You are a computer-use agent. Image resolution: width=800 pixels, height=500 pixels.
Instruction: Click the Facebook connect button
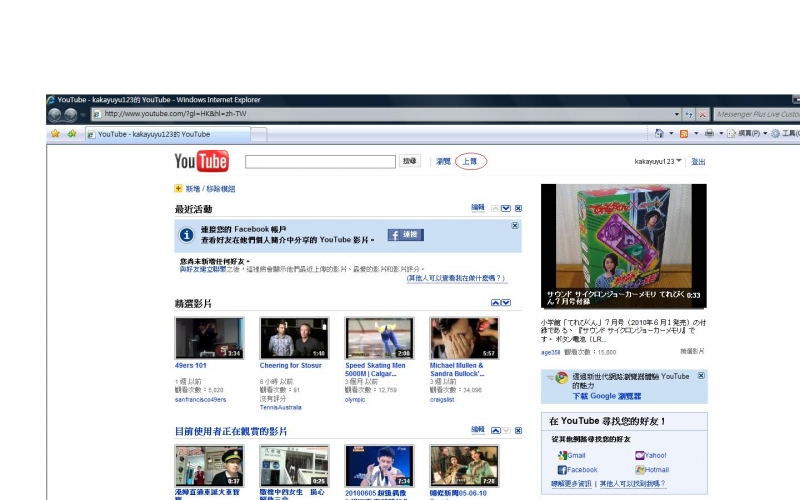(405, 235)
